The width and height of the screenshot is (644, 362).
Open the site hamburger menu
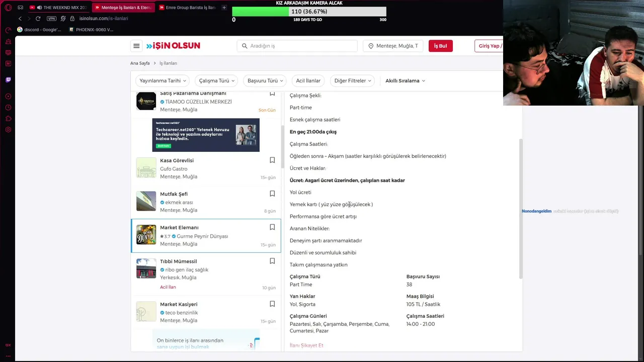(x=136, y=46)
